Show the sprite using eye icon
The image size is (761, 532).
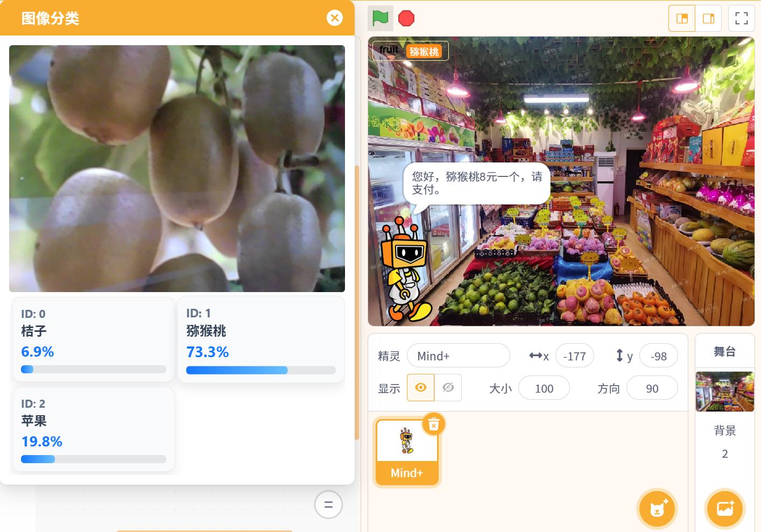421,388
